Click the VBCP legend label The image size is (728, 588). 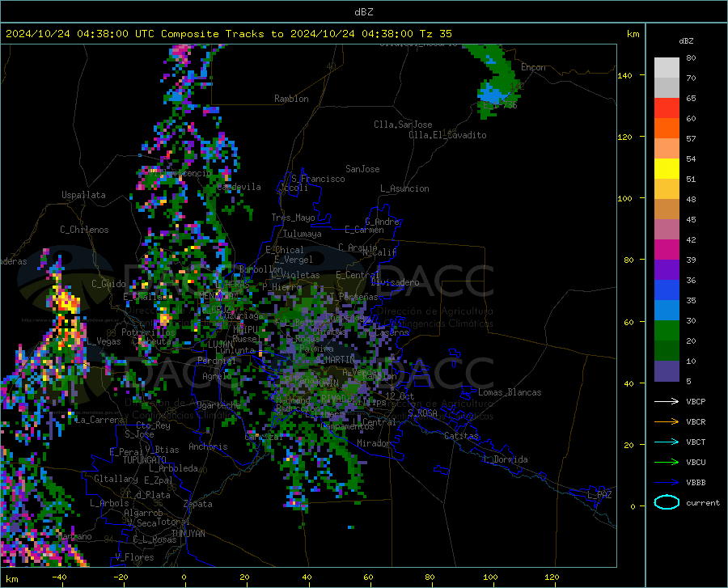pos(696,401)
